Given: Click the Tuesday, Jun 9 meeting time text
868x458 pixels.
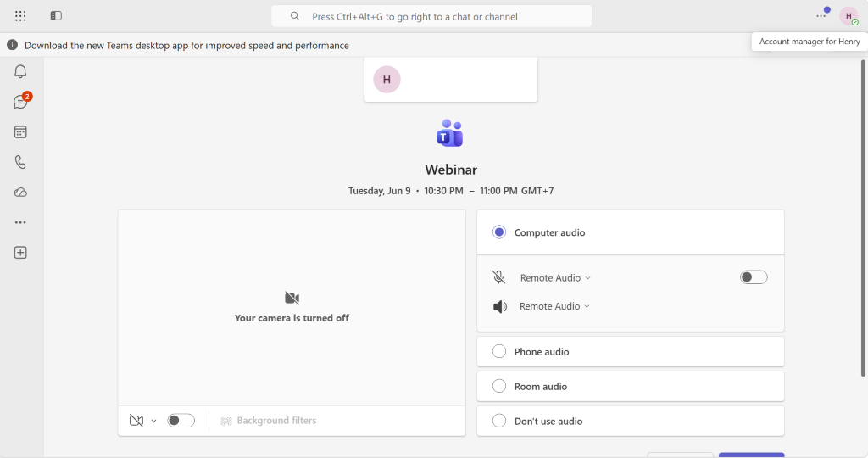Looking at the screenshot, I should (x=451, y=191).
